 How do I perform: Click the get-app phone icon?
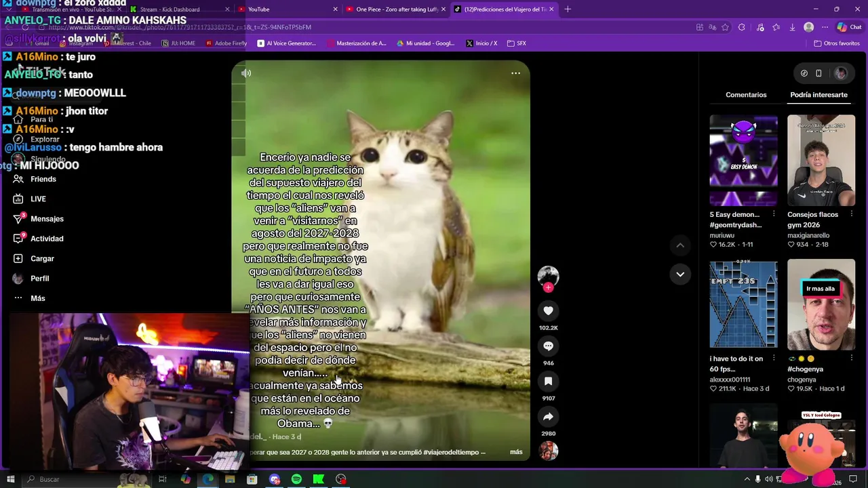tap(818, 73)
